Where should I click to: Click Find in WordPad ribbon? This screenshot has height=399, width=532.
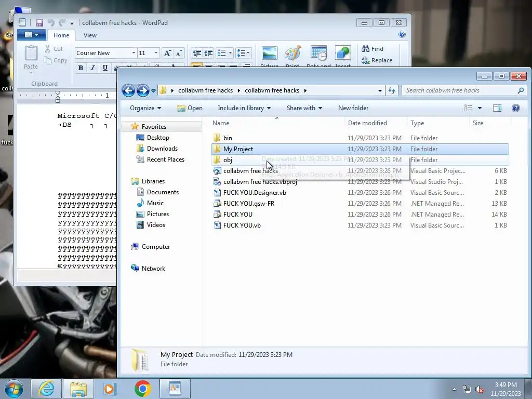373,49
